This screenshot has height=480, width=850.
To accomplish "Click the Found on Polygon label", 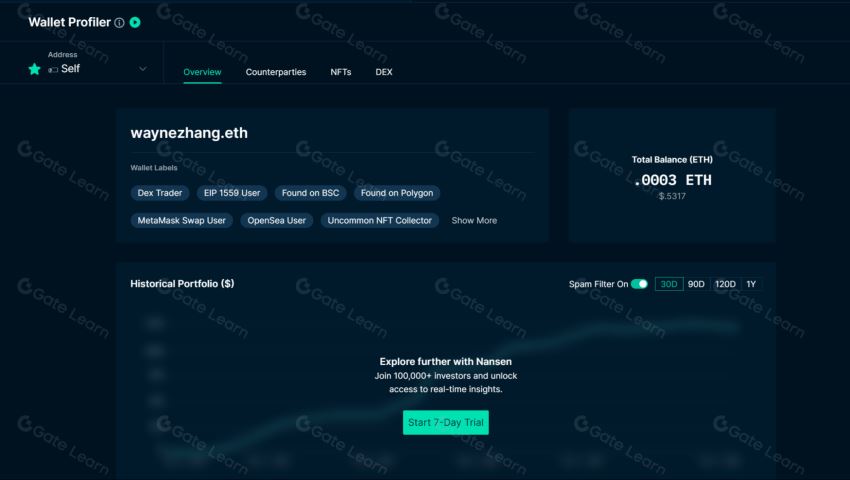I will tap(397, 193).
